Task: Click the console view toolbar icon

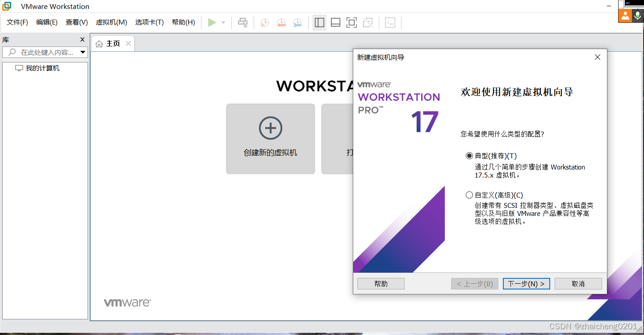Action: click(x=390, y=22)
